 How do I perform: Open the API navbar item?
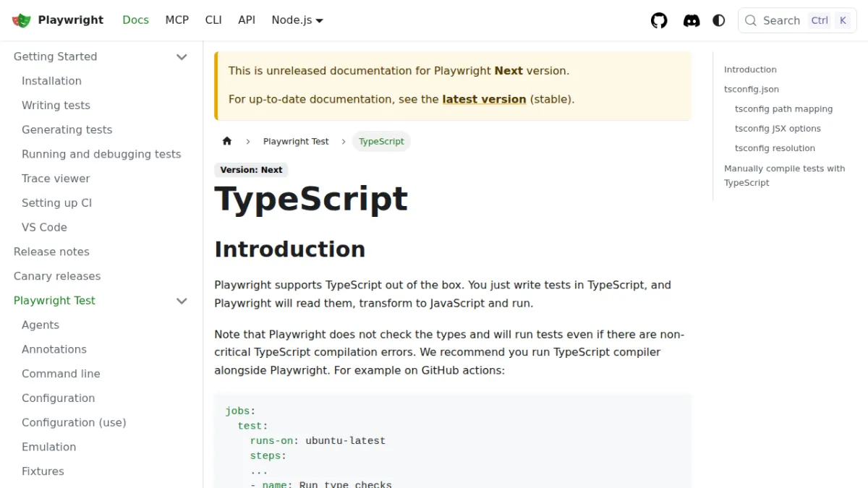247,20
